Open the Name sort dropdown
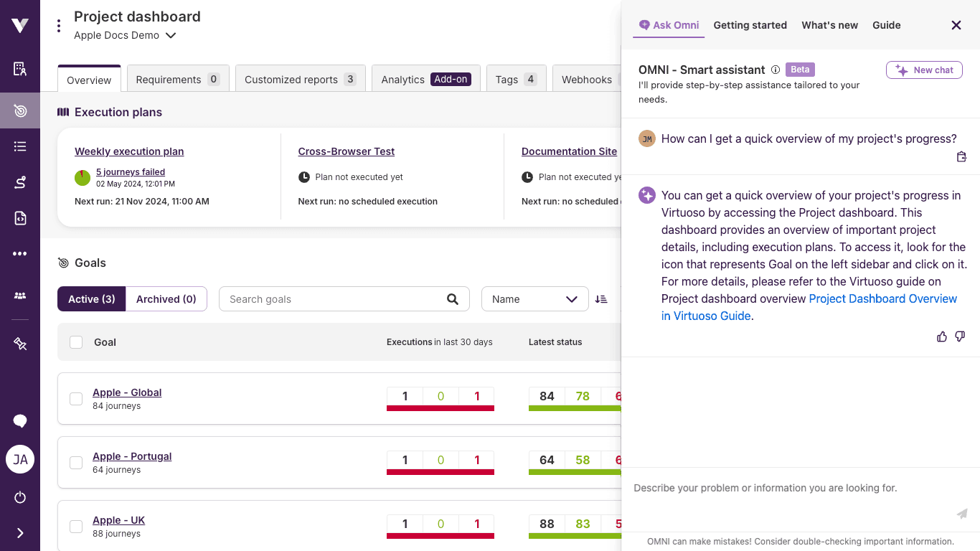 tap(534, 299)
